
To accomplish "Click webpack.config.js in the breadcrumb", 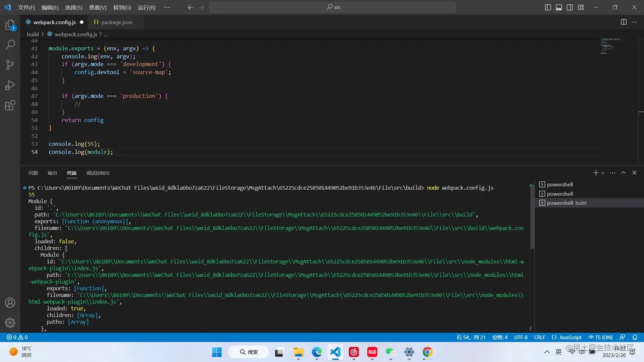I will (x=76, y=34).
